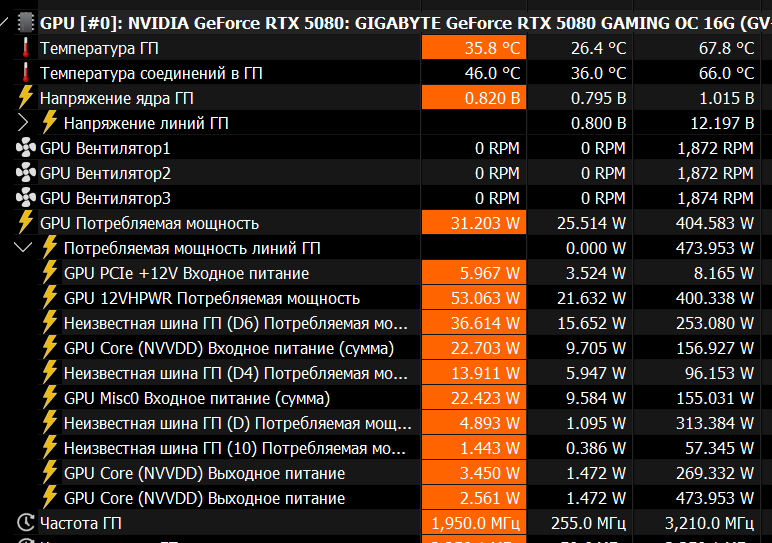The height and width of the screenshot is (543, 772).
Task: Expand the Напряжение линий ГП group
Action: pos(23,123)
